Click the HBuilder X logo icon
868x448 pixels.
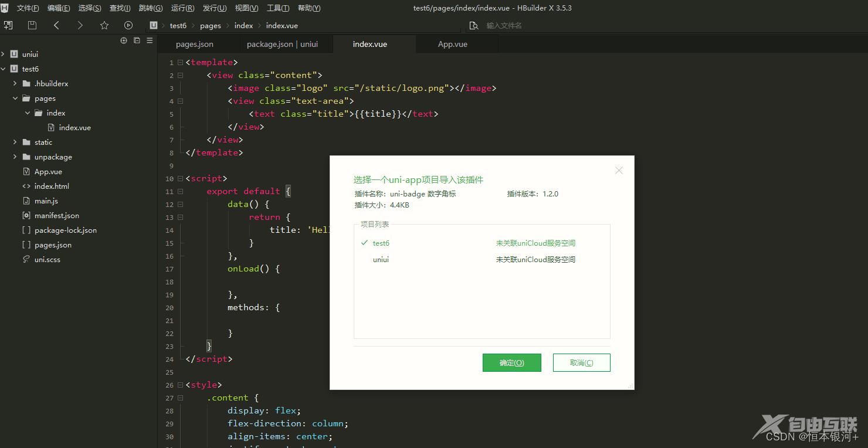(x=5, y=8)
